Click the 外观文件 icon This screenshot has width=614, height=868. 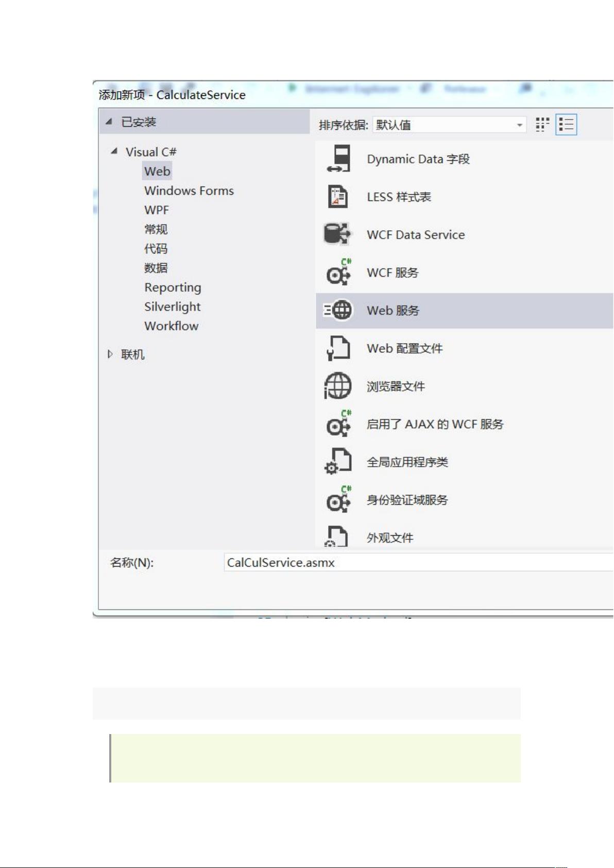337,536
